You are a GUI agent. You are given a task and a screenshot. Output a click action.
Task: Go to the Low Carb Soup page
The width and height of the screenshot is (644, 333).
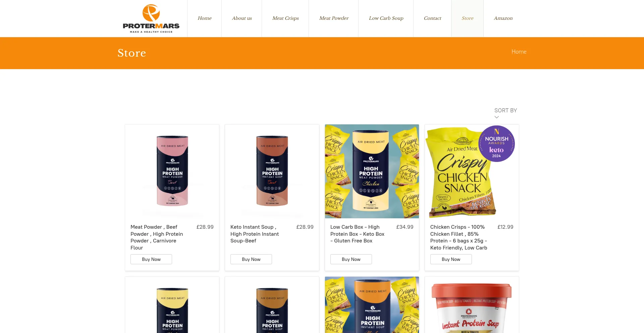tap(386, 18)
